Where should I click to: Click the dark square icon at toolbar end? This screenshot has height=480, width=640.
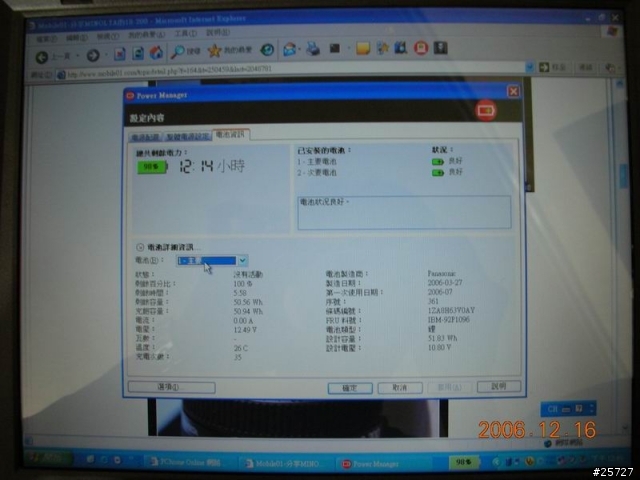point(440,48)
